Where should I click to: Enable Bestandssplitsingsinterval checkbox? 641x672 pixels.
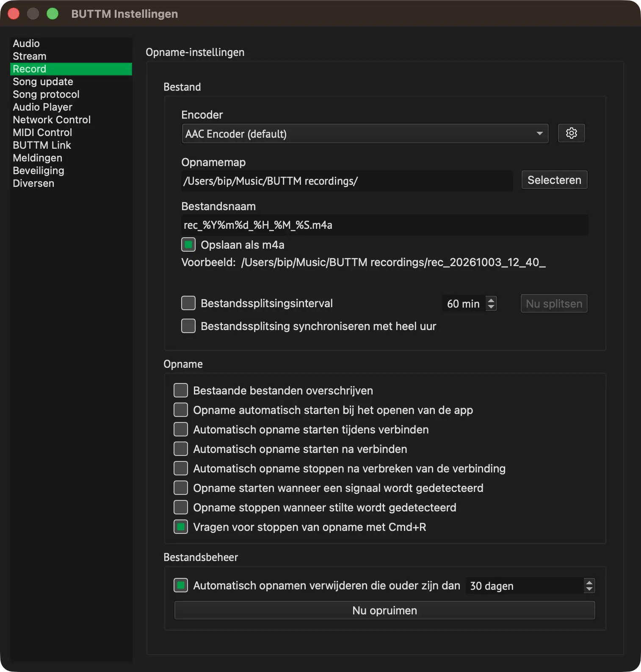(188, 303)
